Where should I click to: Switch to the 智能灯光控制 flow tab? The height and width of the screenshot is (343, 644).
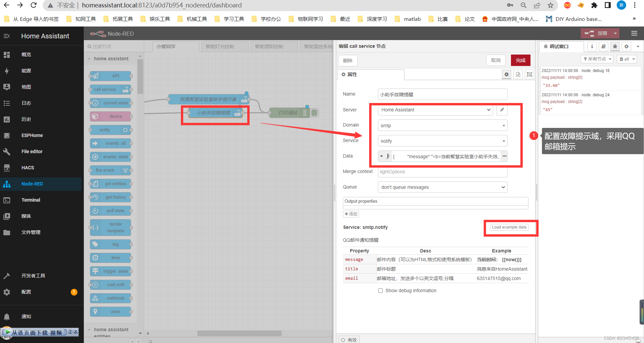point(224,46)
